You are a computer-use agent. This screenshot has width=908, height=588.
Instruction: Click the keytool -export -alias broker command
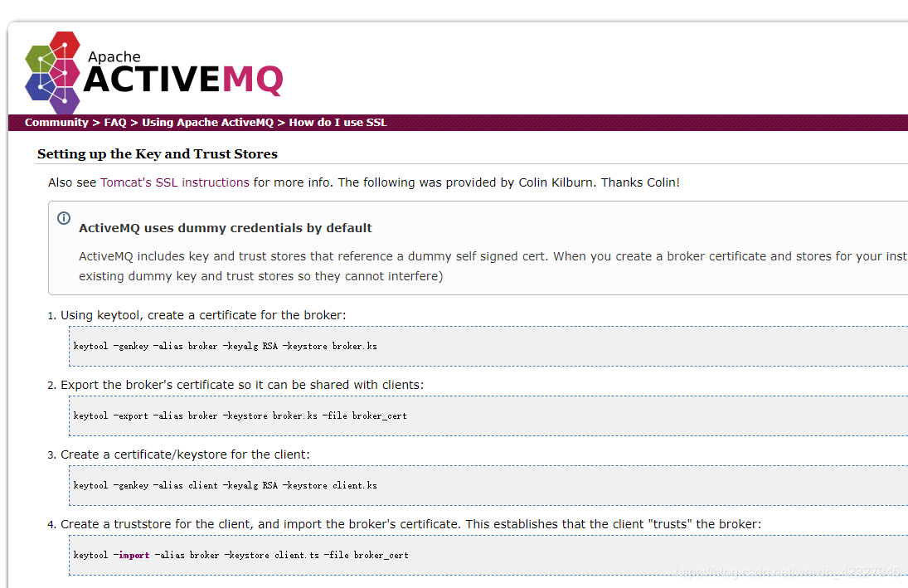[240, 416]
